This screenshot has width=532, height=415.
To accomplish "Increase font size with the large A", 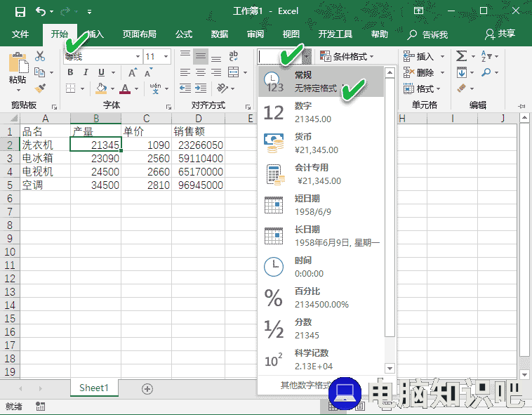I will click(133, 72).
